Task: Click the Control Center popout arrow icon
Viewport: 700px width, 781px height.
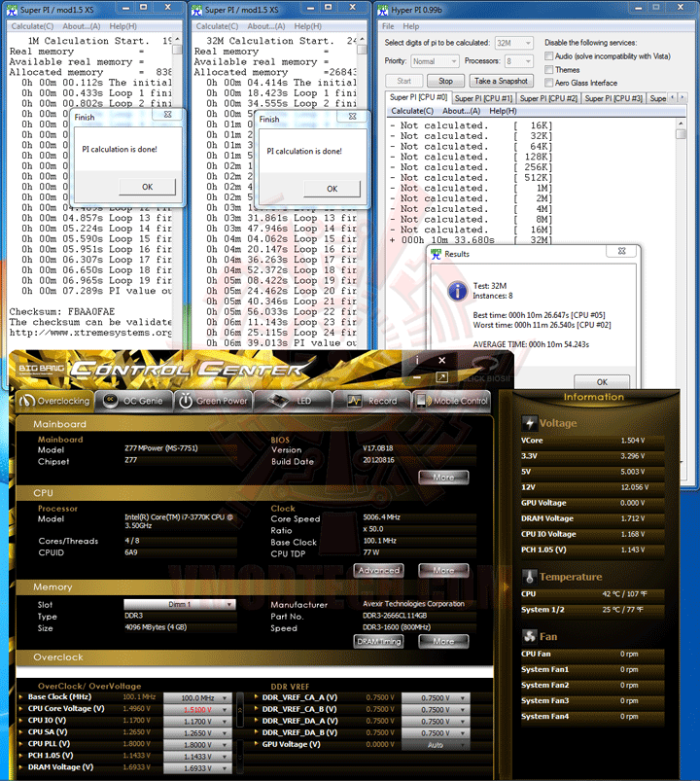Action: (x=441, y=377)
